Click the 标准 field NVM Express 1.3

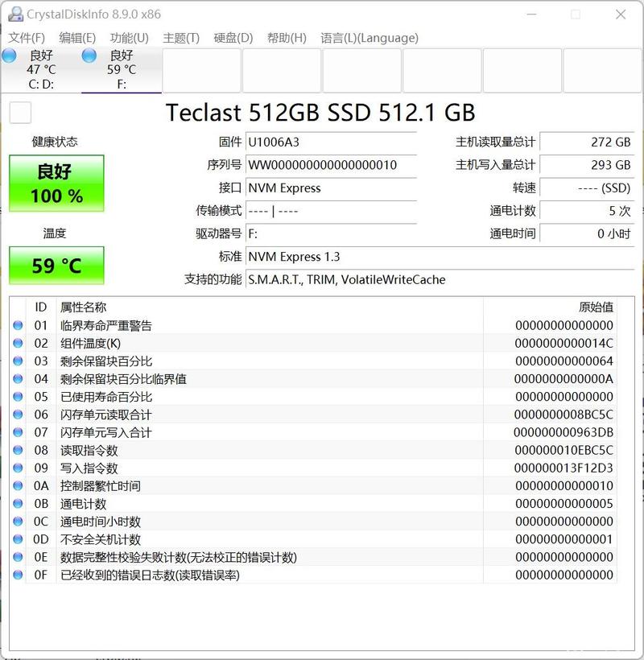(x=440, y=256)
